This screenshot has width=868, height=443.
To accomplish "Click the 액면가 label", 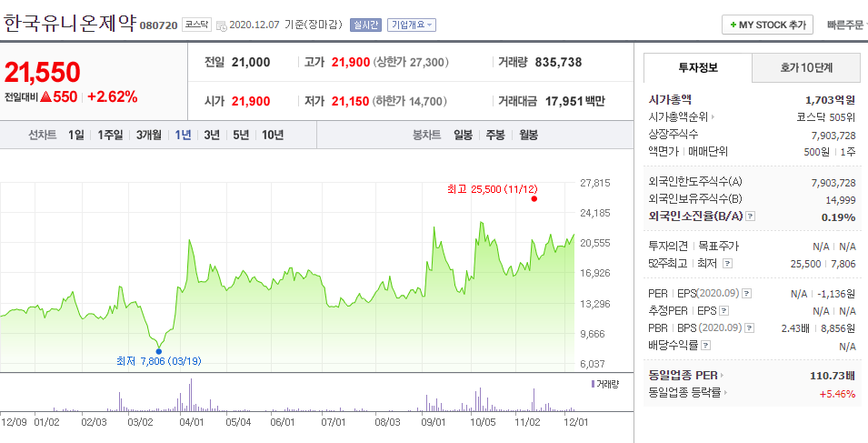I will 663,151.
